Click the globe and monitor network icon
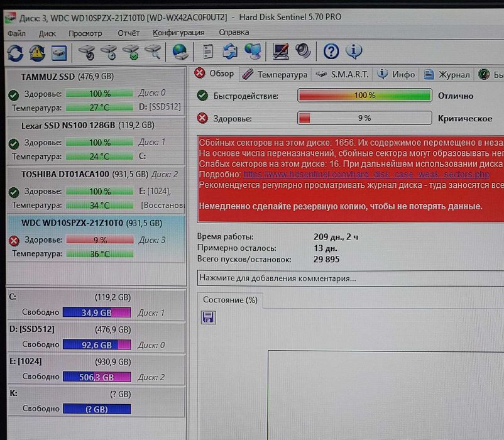The image size is (504, 440). coord(253,52)
